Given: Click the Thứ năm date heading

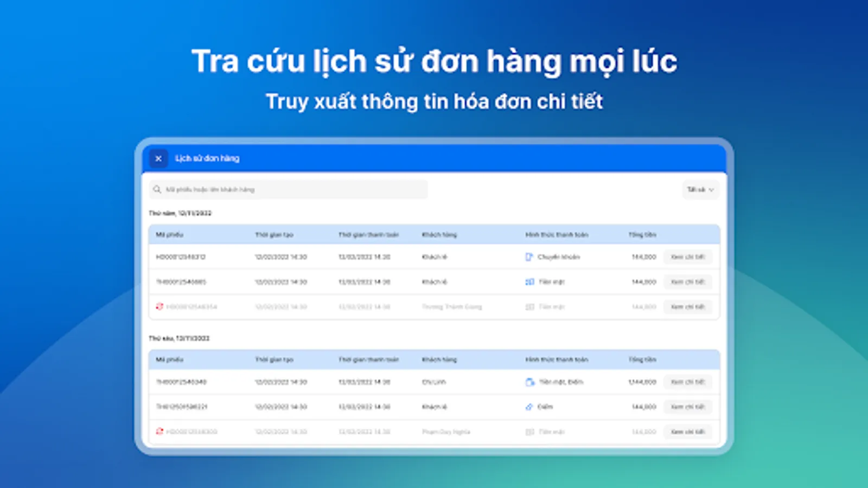Looking at the screenshot, I should tap(180, 213).
